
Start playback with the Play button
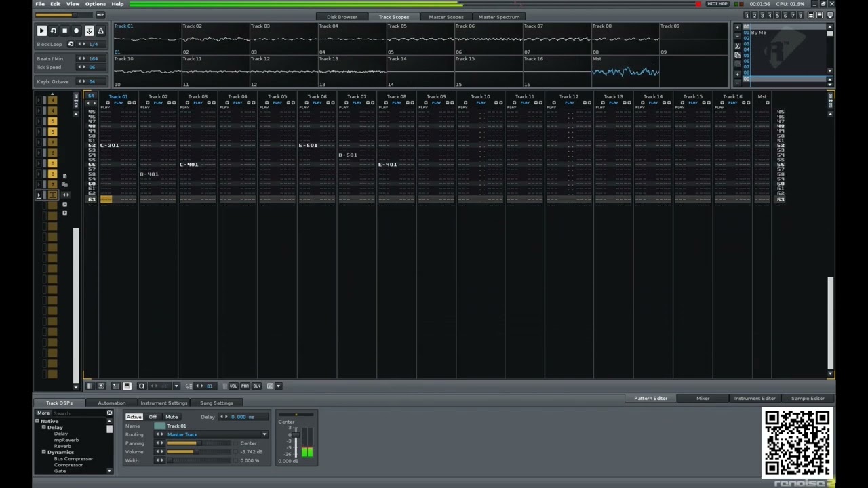41,30
